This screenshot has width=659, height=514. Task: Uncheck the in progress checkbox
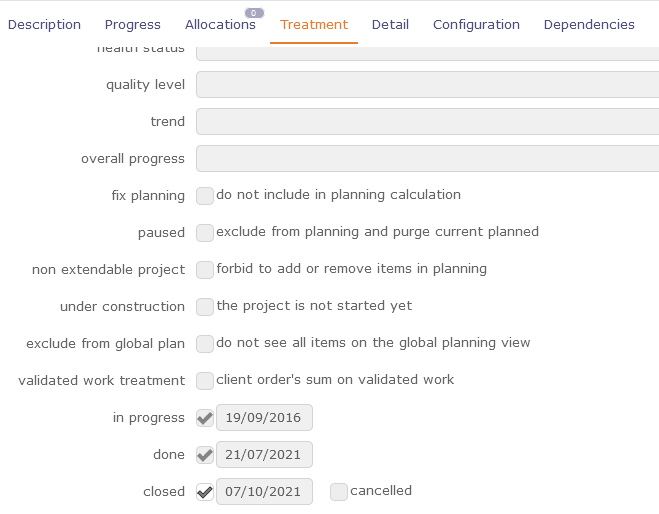pos(205,418)
